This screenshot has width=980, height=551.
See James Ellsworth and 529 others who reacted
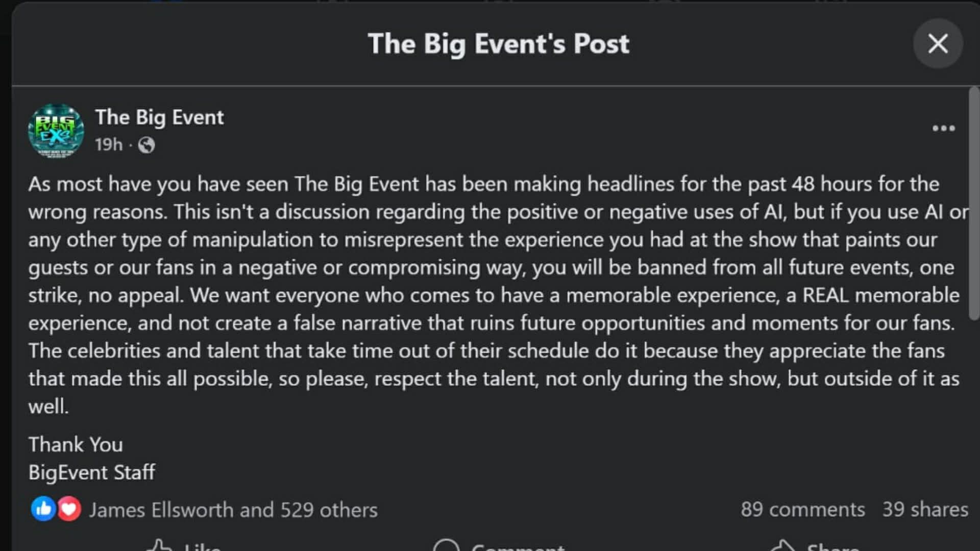233,509
